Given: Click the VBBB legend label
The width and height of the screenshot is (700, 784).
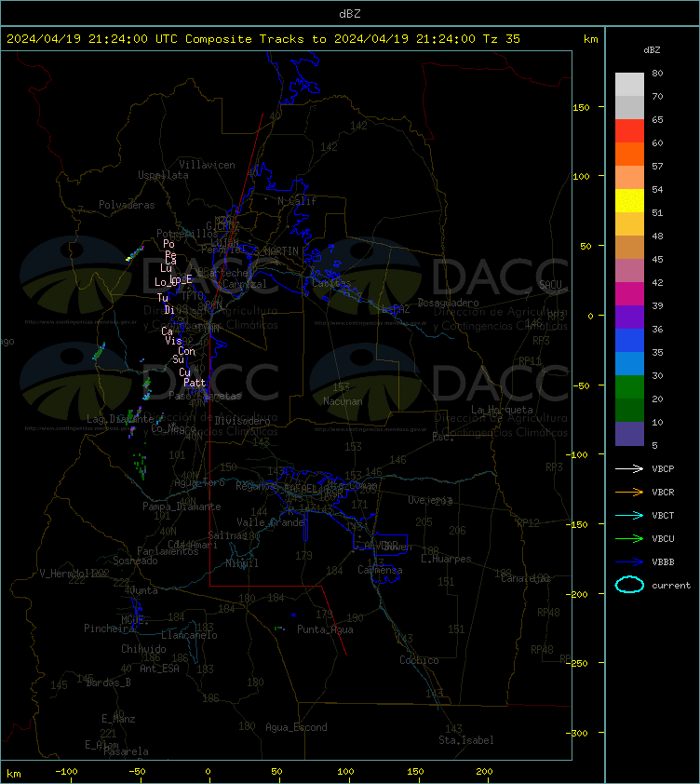Looking at the screenshot, I should tap(663, 562).
